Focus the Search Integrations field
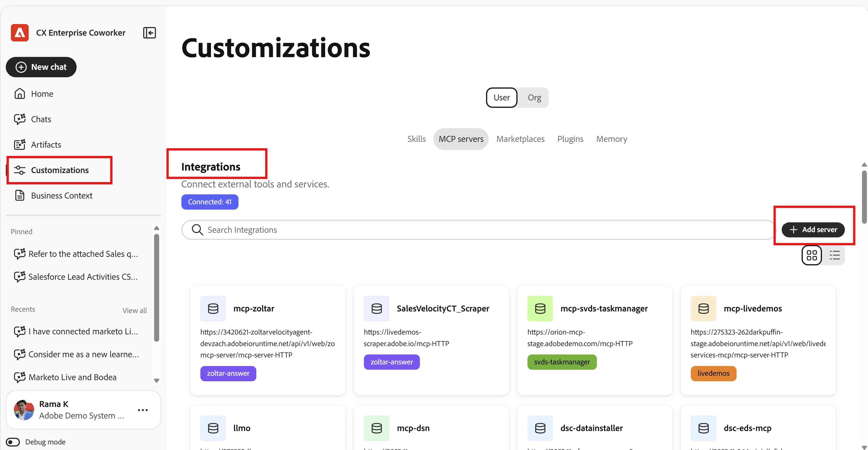Viewport: 868px width, 450px height. [478, 230]
